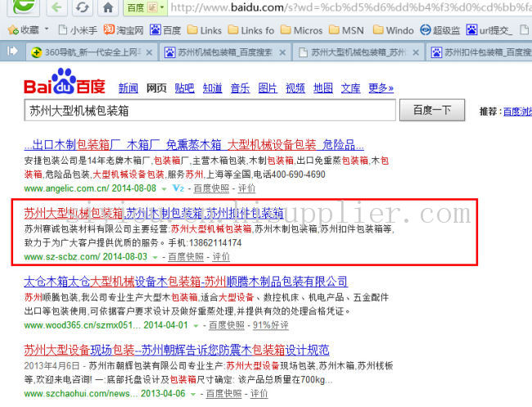
Task: Close the 360导航 tab
Action: pos(149,52)
